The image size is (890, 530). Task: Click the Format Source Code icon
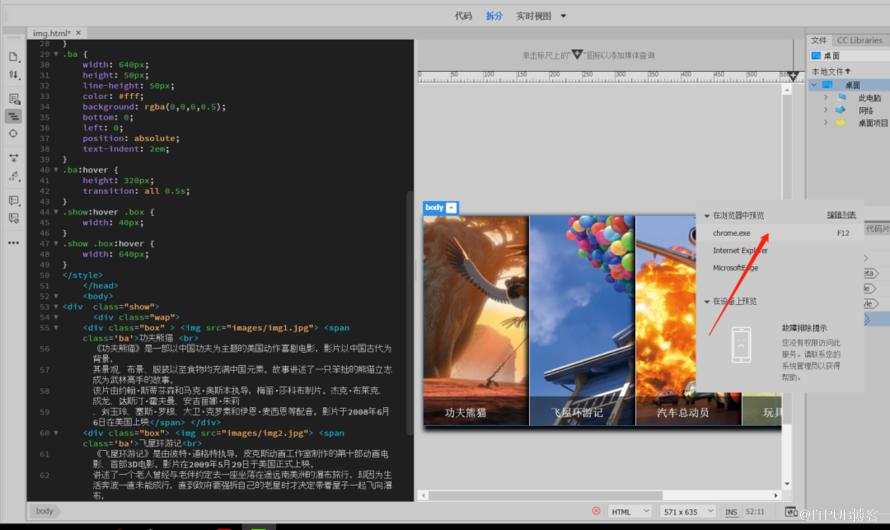point(14,176)
